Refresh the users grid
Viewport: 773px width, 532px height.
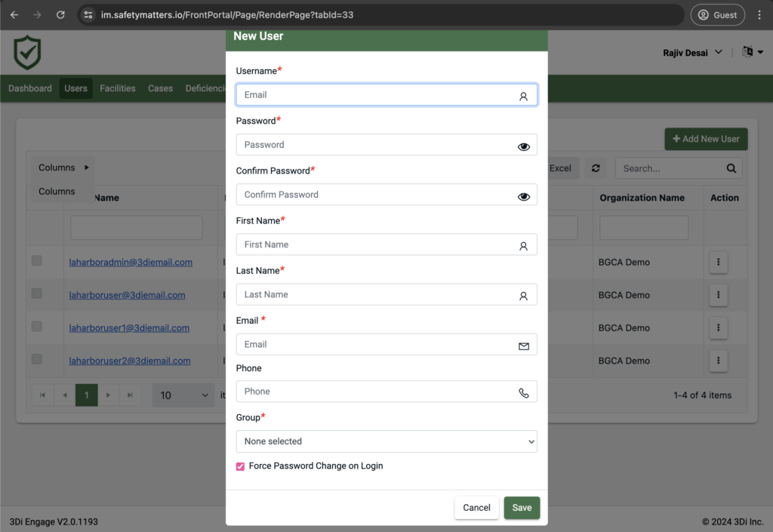click(596, 168)
